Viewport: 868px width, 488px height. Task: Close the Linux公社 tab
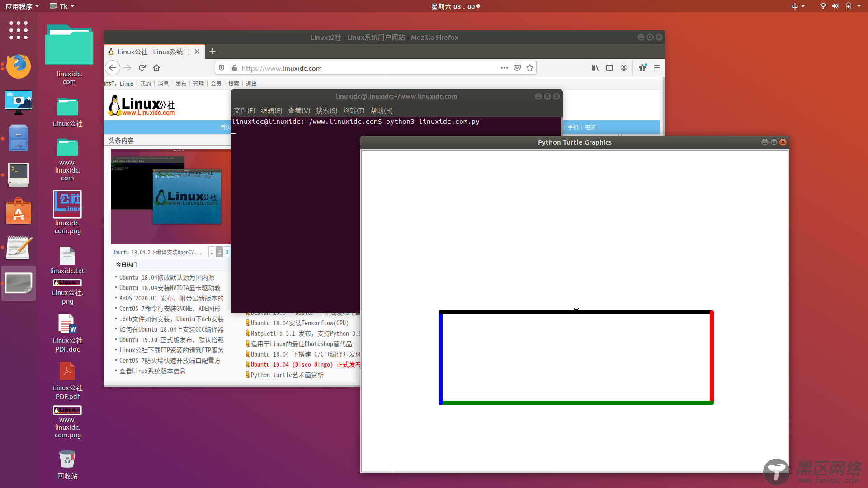click(197, 52)
